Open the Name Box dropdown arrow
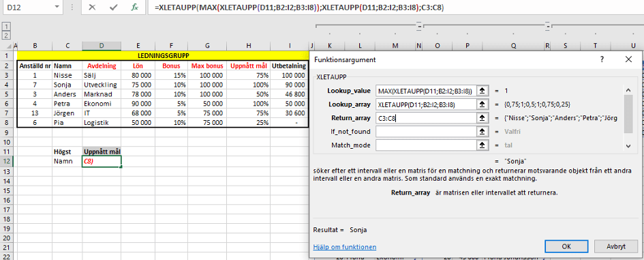The width and height of the screenshot is (644, 260). (x=57, y=8)
